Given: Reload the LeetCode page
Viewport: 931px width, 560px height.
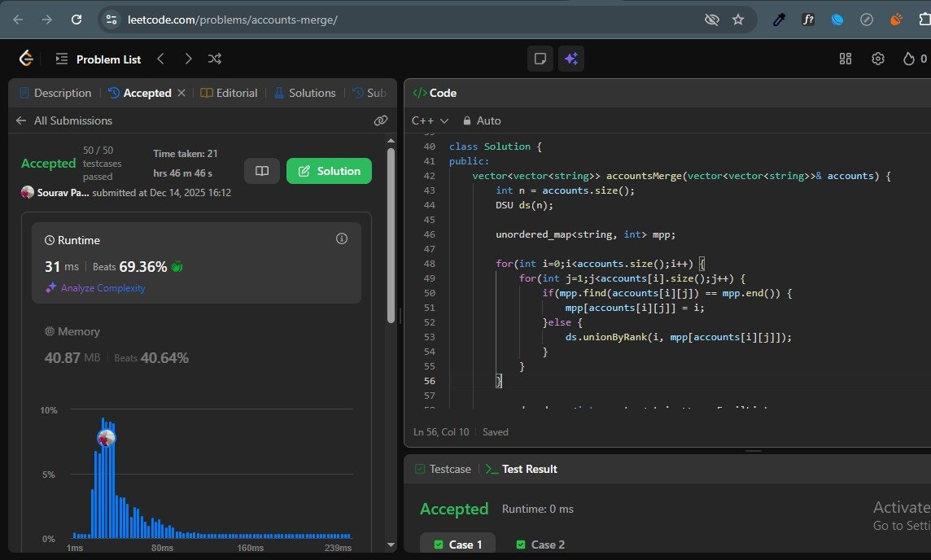Looking at the screenshot, I should coord(76,20).
